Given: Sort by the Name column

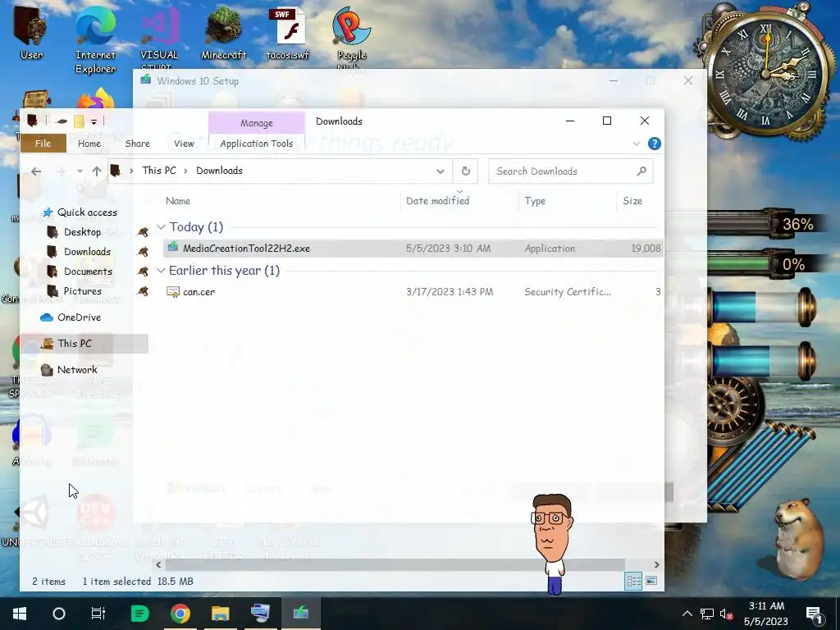Looking at the screenshot, I should tap(178, 201).
